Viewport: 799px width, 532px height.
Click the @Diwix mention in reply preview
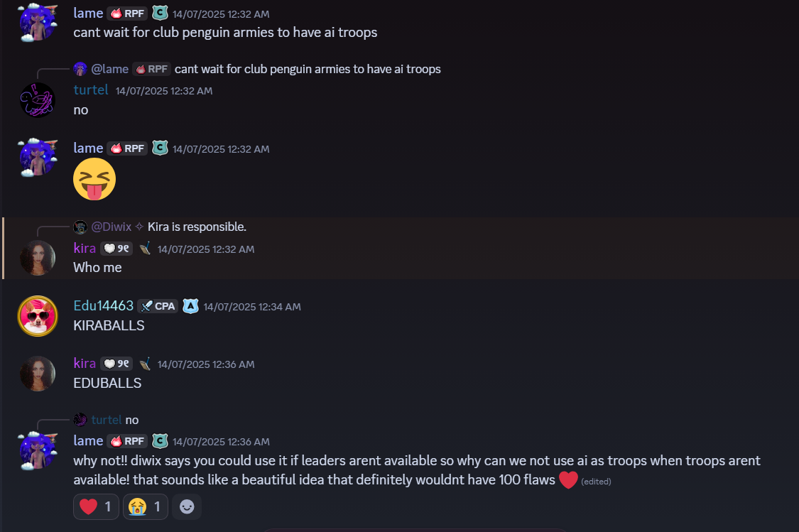[x=112, y=227]
